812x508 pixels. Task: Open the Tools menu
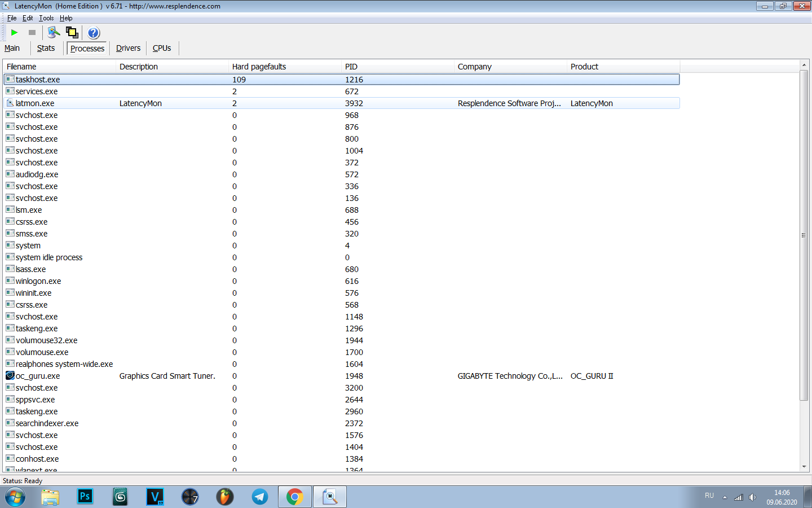tap(46, 18)
